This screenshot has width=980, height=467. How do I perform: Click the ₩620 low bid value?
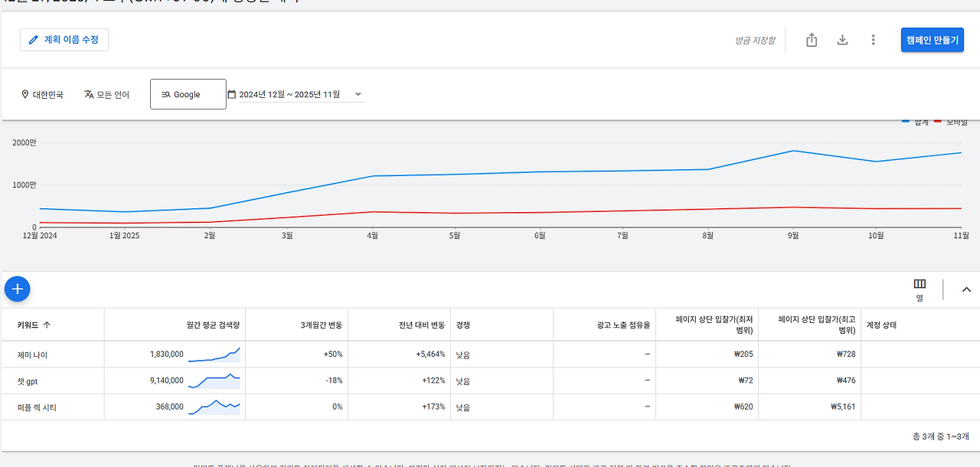tap(743, 407)
